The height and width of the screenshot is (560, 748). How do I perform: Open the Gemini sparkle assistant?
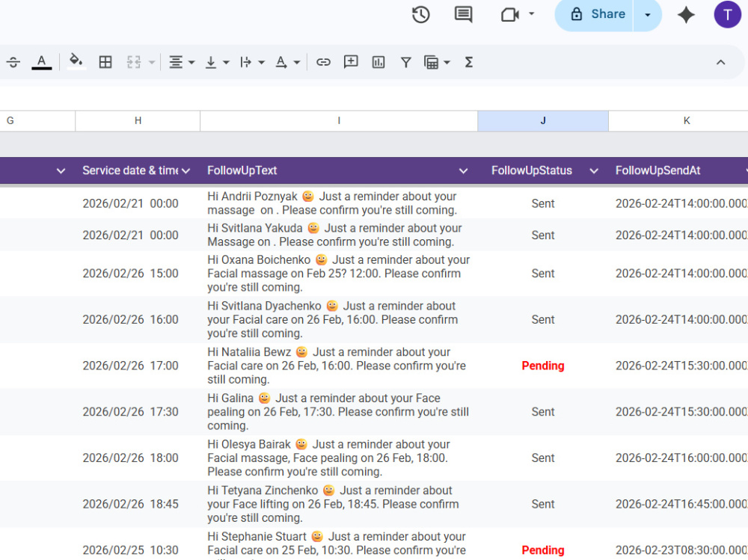point(686,15)
